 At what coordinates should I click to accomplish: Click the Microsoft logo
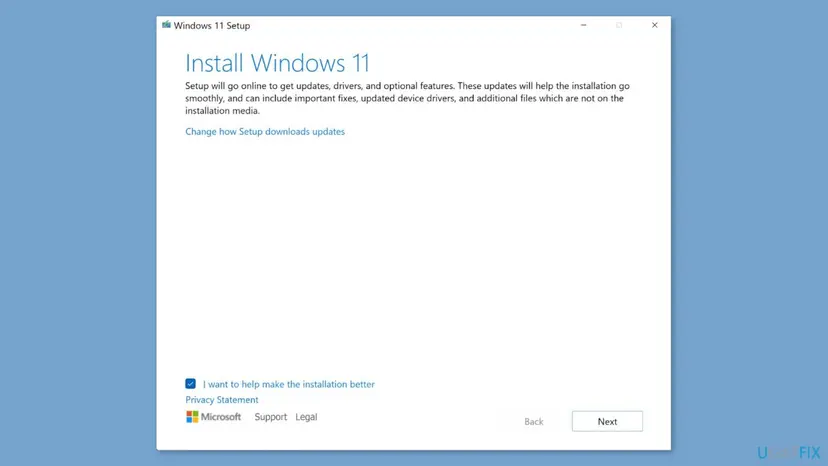213,417
